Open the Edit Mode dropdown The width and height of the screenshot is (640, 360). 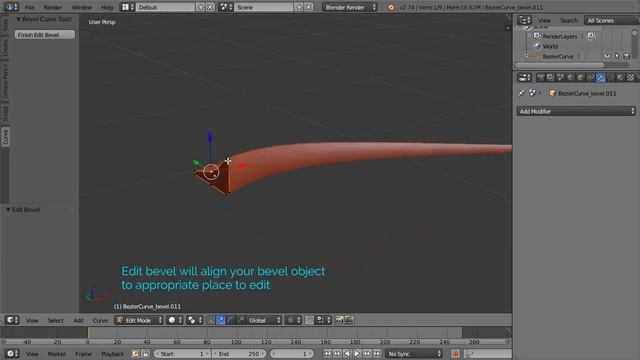[139, 320]
